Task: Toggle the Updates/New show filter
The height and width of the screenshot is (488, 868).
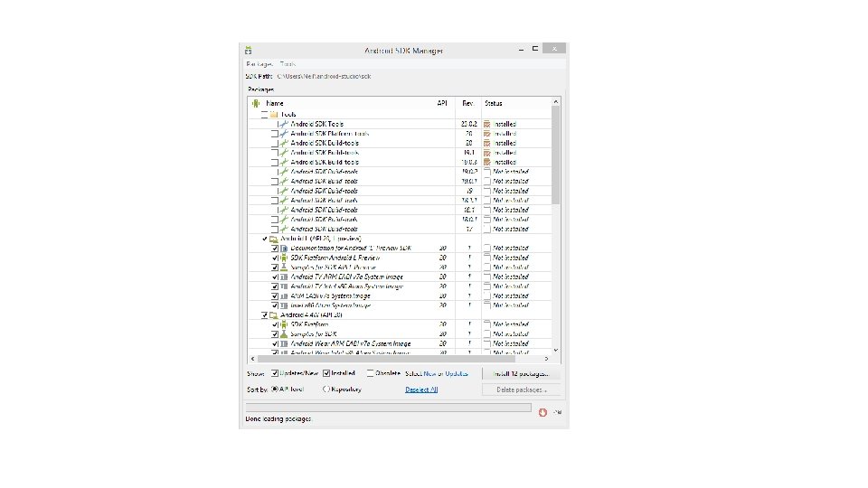Action: pos(275,373)
